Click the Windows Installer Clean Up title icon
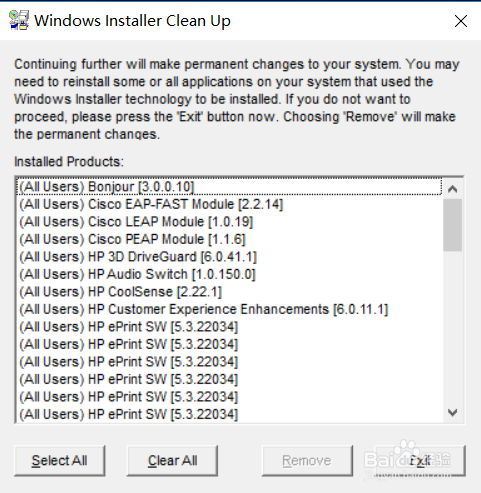The image size is (481, 493). (19, 21)
